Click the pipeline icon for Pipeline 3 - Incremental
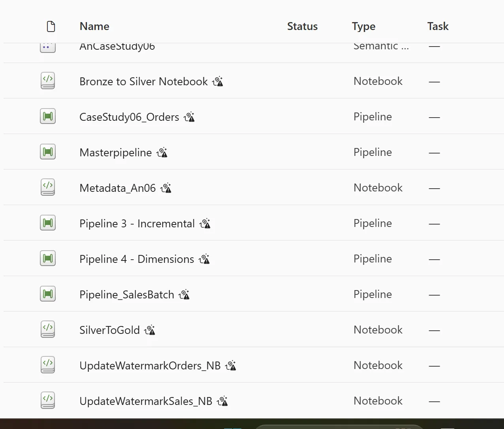504x429 pixels. [48, 223]
